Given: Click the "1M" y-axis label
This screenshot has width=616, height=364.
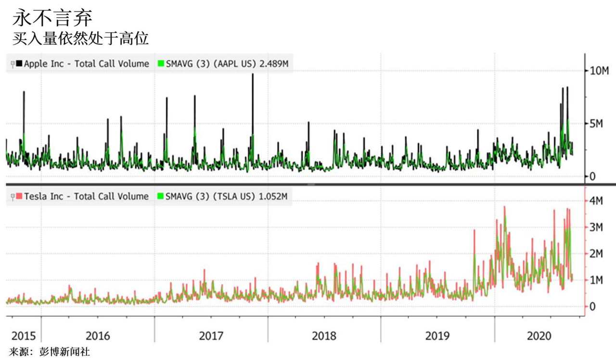Looking at the screenshot, I should (597, 280).
